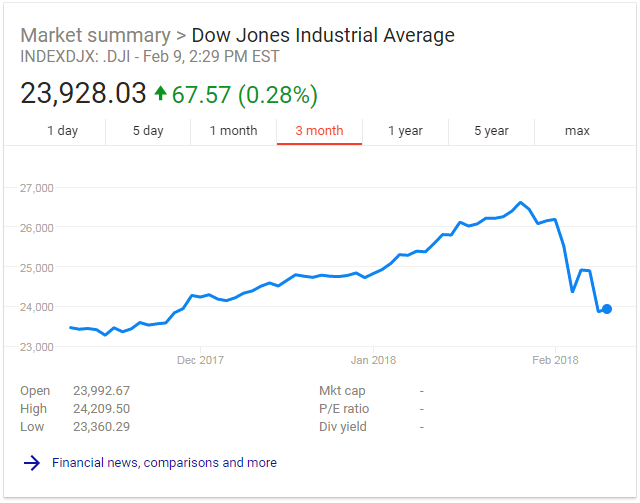Choose the max time range tab
This screenshot has width=640, height=503.
(577, 131)
